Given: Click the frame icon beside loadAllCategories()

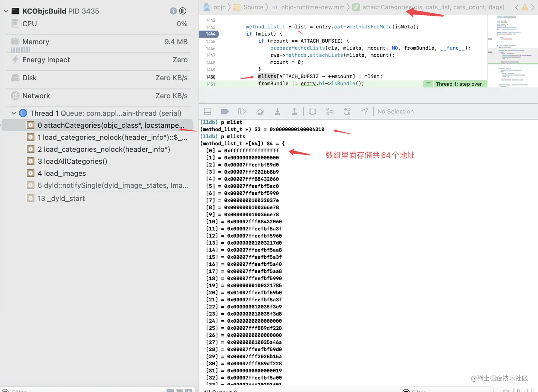Looking at the screenshot, I should pyautogui.click(x=31, y=161).
